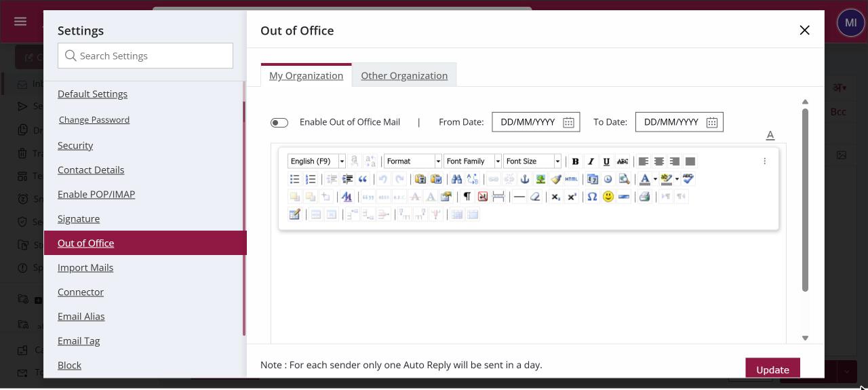Justify text fully
Viewport: 868px width, 390px height.
[x=690, y=161]
